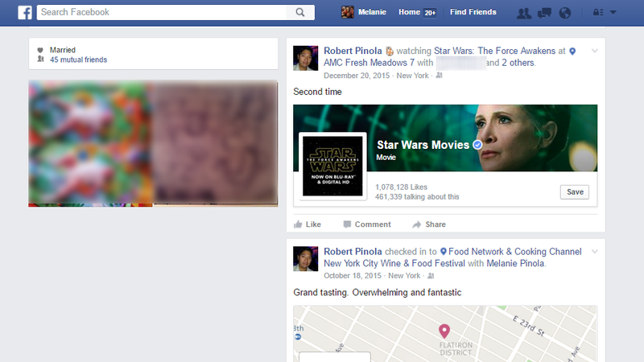Viewport: 644px width, 362px height.
Task: Open the blurred purple photo thumbnail
Action: pyautogui.click(x=216, y=143)
